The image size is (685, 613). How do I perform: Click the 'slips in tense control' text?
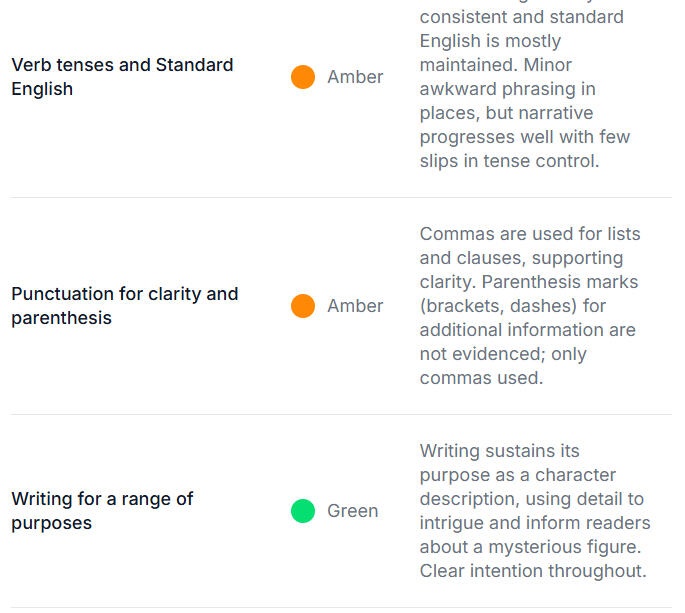[x=509, y=161]
